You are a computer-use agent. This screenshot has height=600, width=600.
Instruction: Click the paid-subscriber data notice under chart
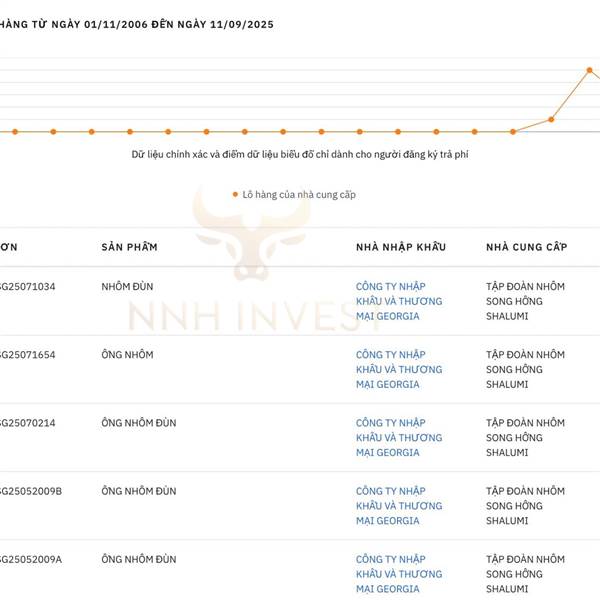click(300, 154)
